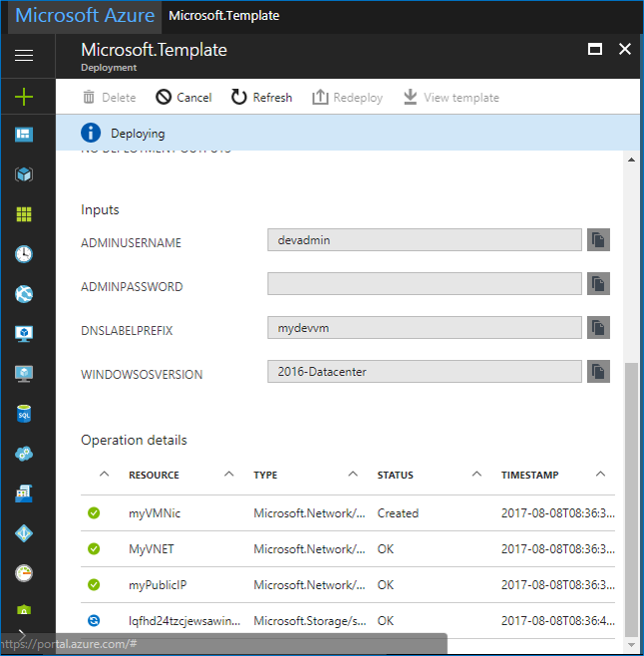The image size is (644, 656).
Task: Copy the DNSLABELPREFIX value
Action: click(x=598, y=327)
